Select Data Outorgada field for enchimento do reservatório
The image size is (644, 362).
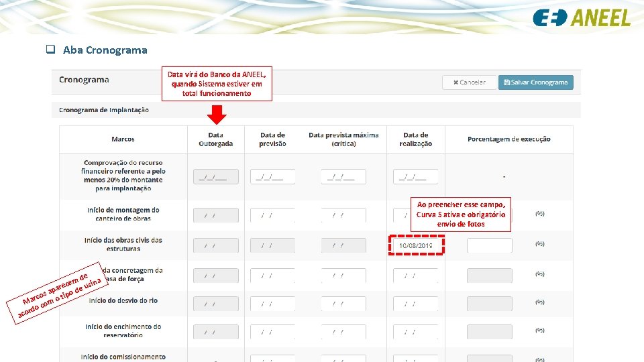215,332
